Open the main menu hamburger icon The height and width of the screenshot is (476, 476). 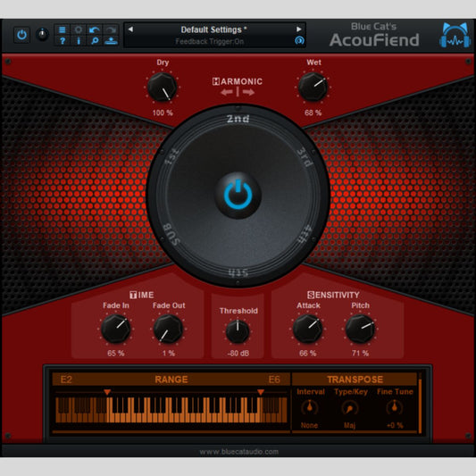point(63,29)
